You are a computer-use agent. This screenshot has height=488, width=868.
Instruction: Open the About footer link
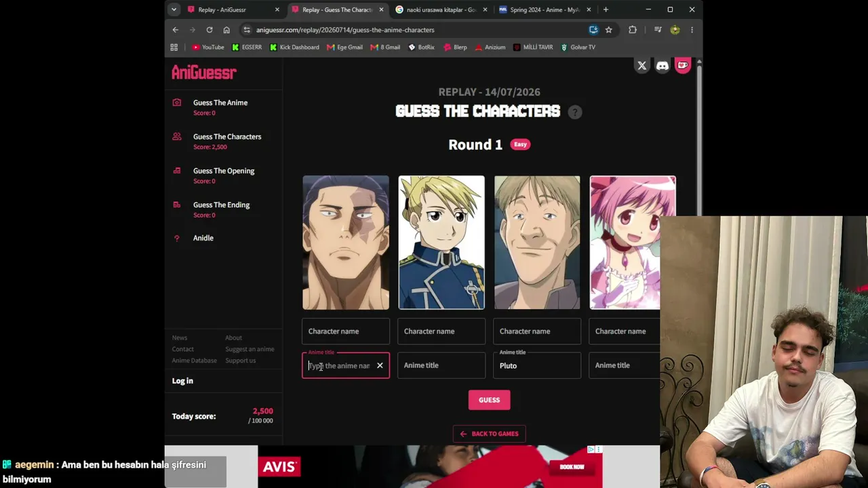coord(233,338)
